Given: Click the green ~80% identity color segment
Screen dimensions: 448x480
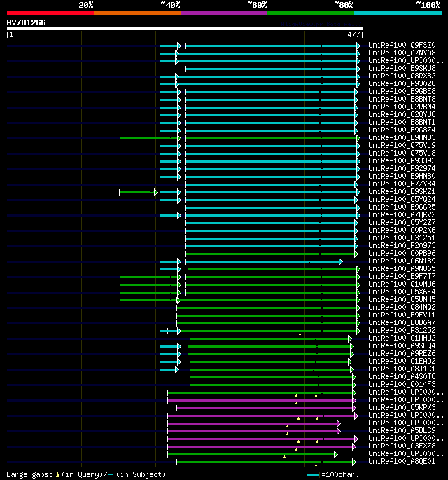Looking at the screenshot, I should click(x=311, y=13).
